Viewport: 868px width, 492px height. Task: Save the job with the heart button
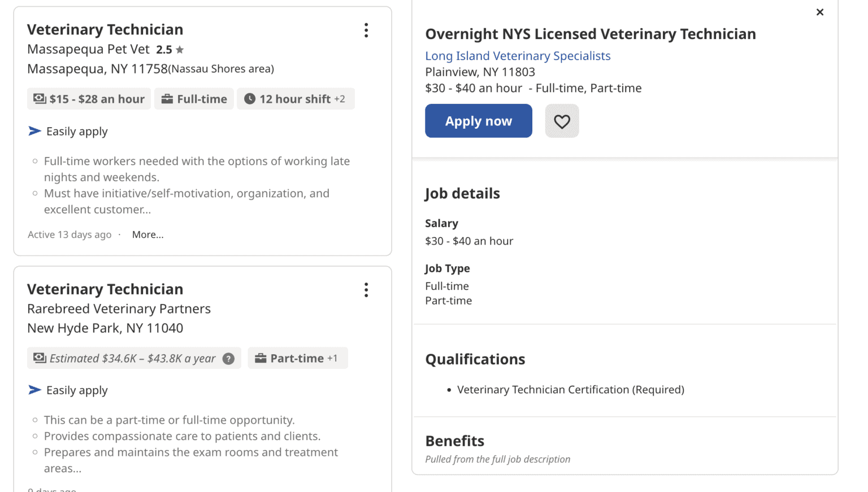pyautogui.click(x=562, y=120)
